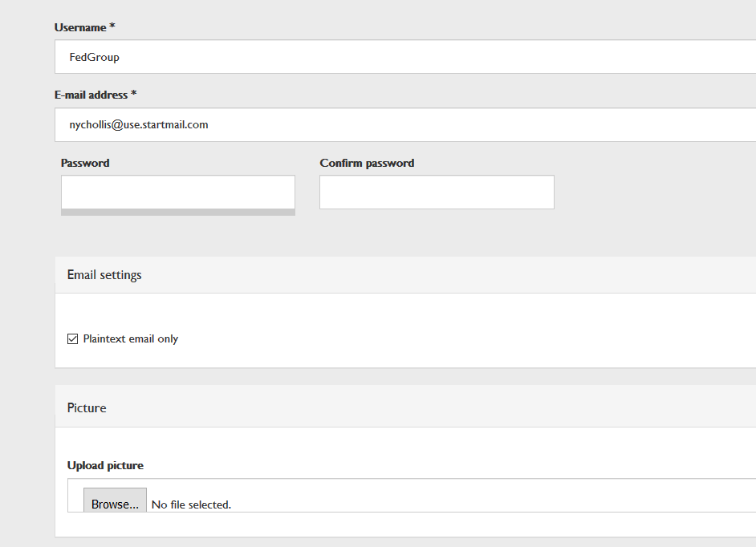Screen dimensions: 756x547
Task: Click the 'Password' field label
Action: 85,163
